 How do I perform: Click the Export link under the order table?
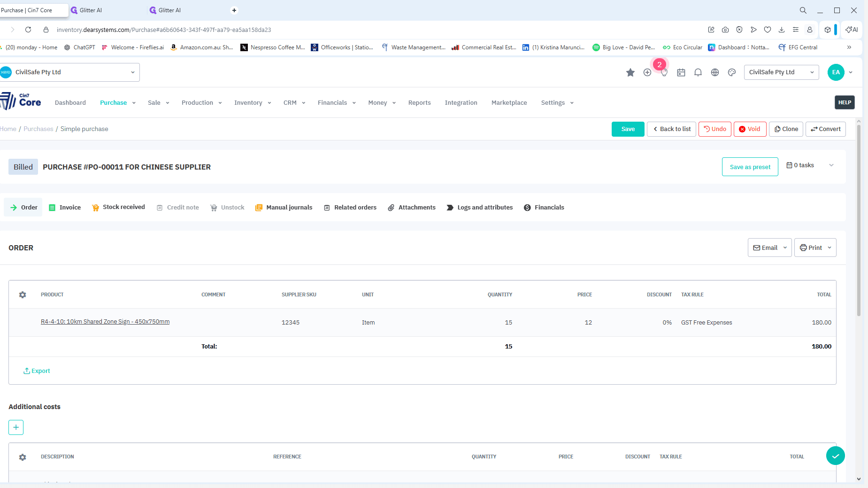click(x=37, y=371)
